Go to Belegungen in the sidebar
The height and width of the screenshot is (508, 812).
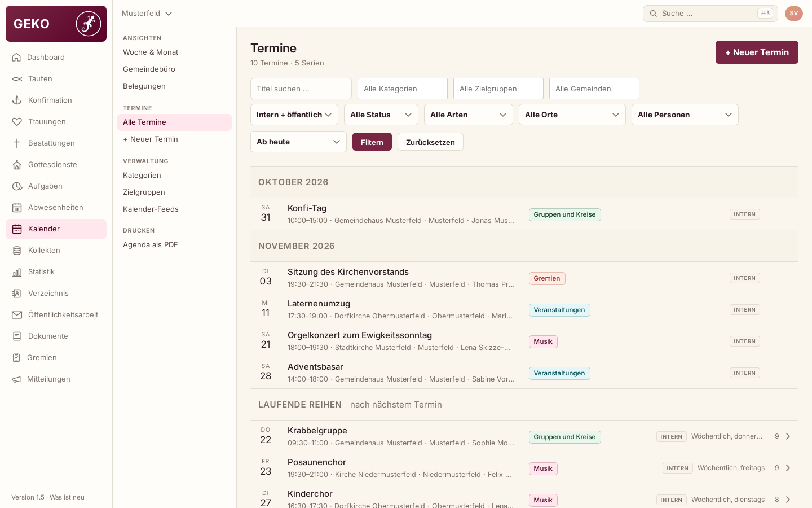pos(174,86)
